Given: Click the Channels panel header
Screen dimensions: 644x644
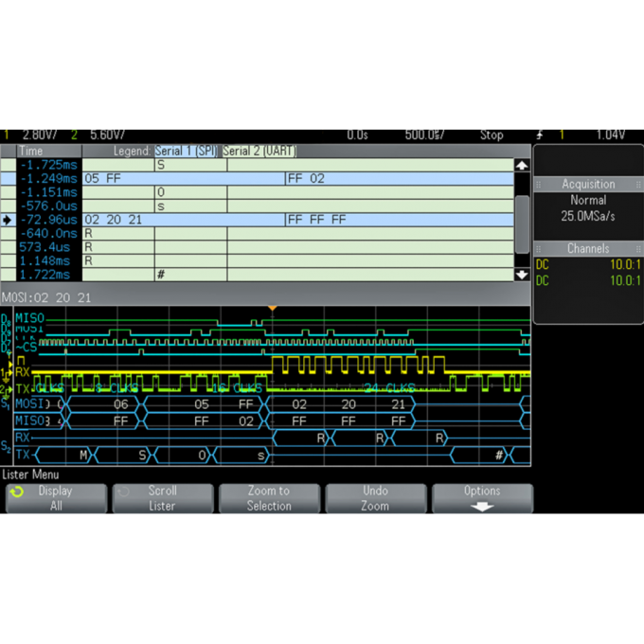Looking at the screenshot, I should click(x=588, y=248).
